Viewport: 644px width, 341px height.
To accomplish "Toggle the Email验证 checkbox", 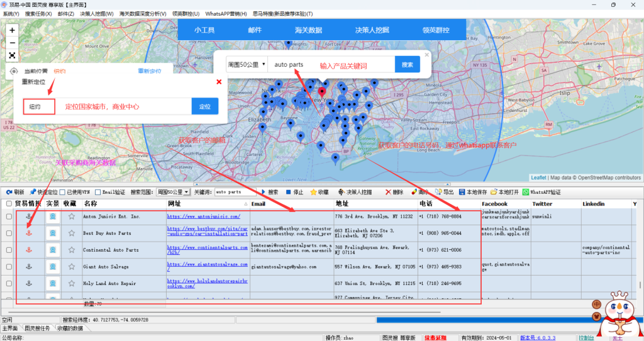I will pyautogui.click(x=97, y=192).
